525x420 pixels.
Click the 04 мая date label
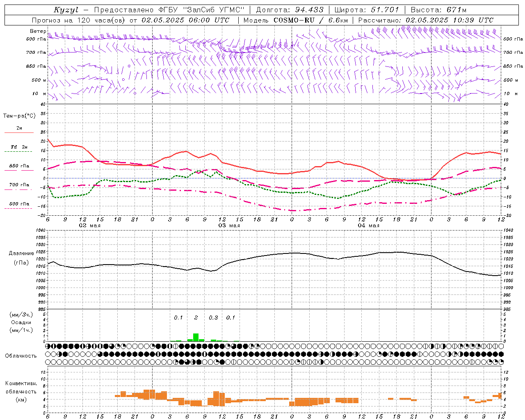coord(368,226)
